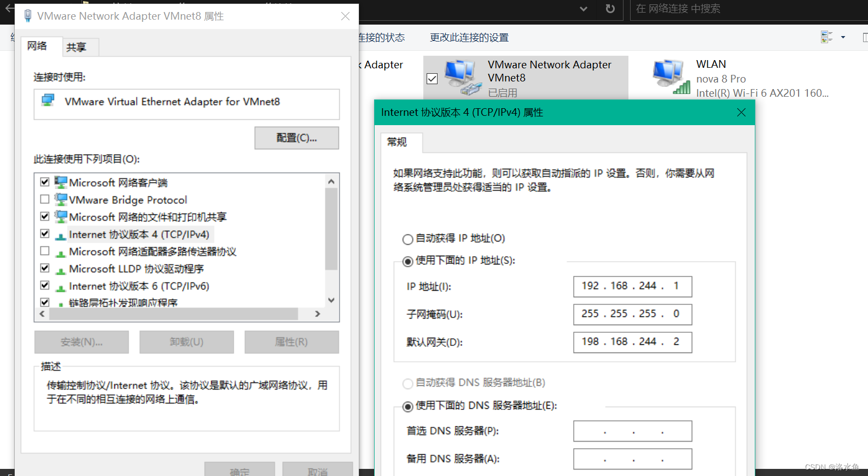Click the 备用 DNS 服务器 input field
The image size is (868, 476).
click(633, 459)
